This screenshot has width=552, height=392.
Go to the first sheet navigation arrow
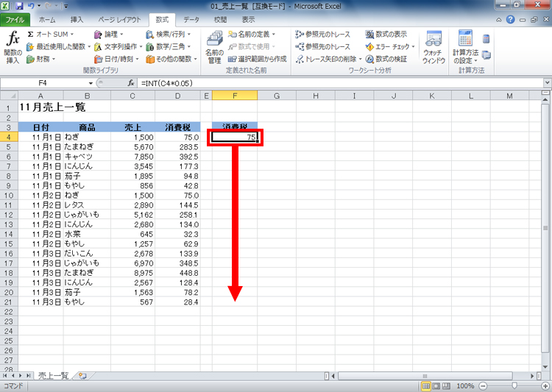pyautogui.click(x=5, y=376)
